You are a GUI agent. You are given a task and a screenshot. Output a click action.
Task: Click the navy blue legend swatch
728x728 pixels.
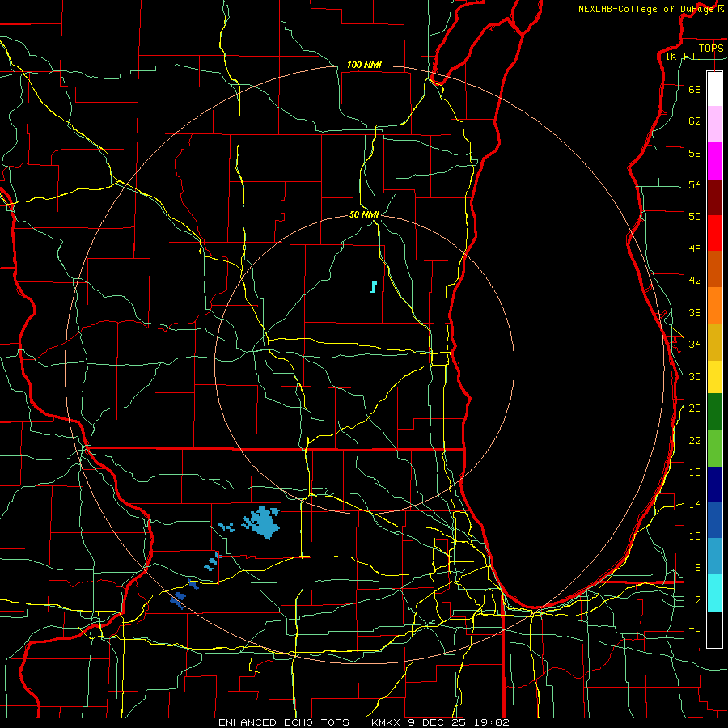click(x=714, y=485)
